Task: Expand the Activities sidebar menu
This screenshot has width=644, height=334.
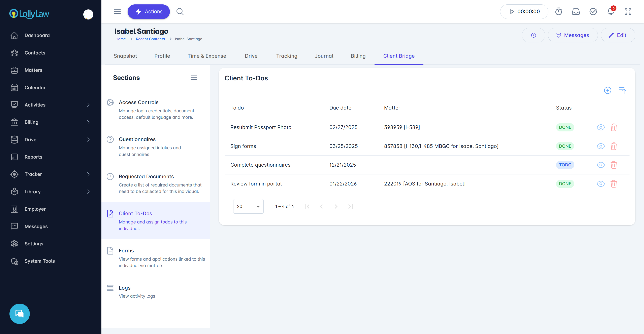Action: (x=88, y=105)
